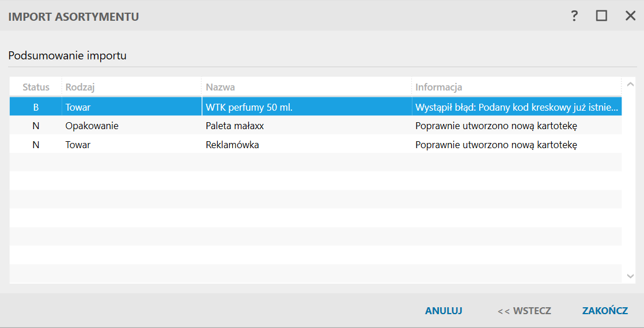Sort by the Rodzaj column header
The image size is (644, 328).
[80, 87]
